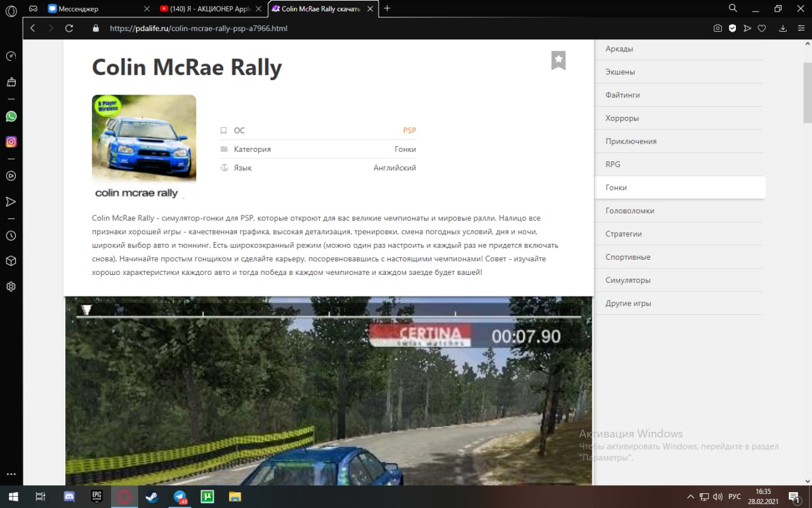Image resolution: width=812 pixels, height=508 pixels.
Task: Open Discord from the taskbar
Action: pos(70,497)
